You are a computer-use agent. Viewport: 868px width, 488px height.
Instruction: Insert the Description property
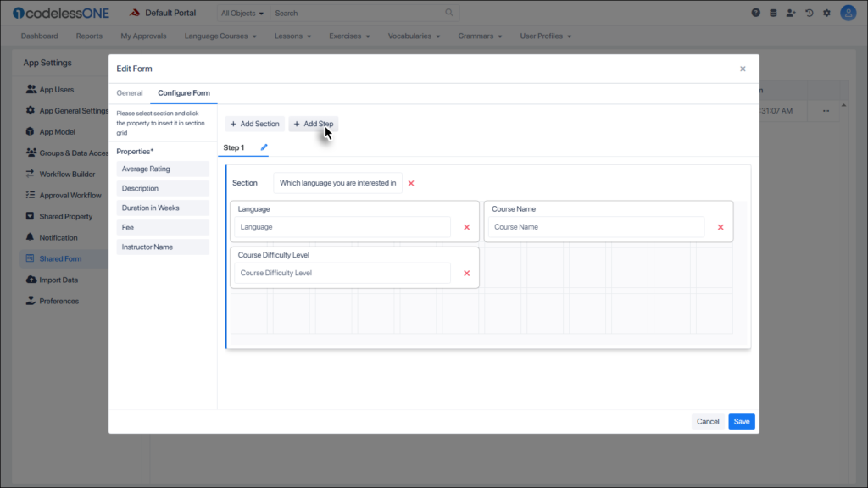tap(163, 188)
